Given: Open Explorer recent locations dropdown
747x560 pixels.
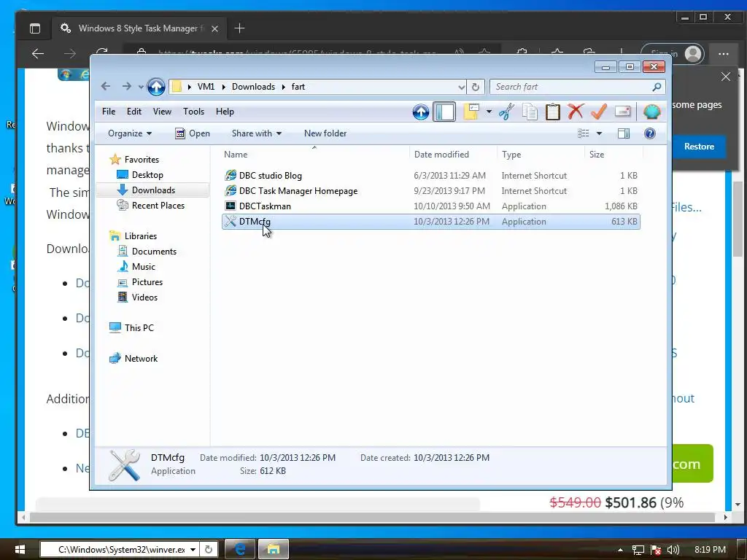Looking at the screenshot, I should pyautogui.click(x=141, y=87).
